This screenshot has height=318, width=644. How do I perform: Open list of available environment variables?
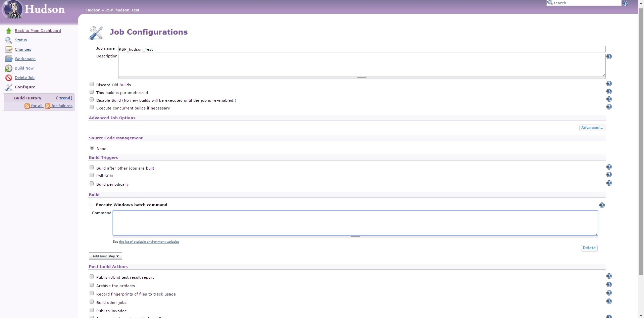click(149, 242)
